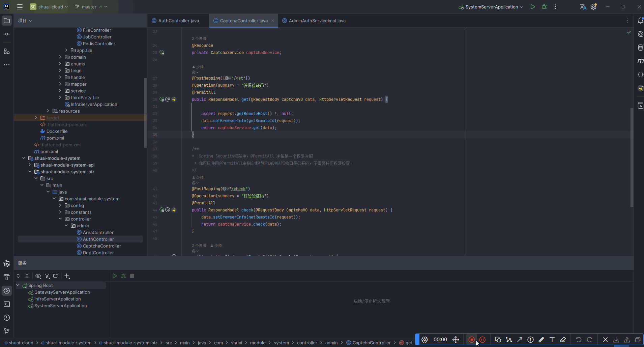The width and height of the screenshot is (644, 347).
Task: Collapse the Spring Boot services node
Action: click(18, 285)
